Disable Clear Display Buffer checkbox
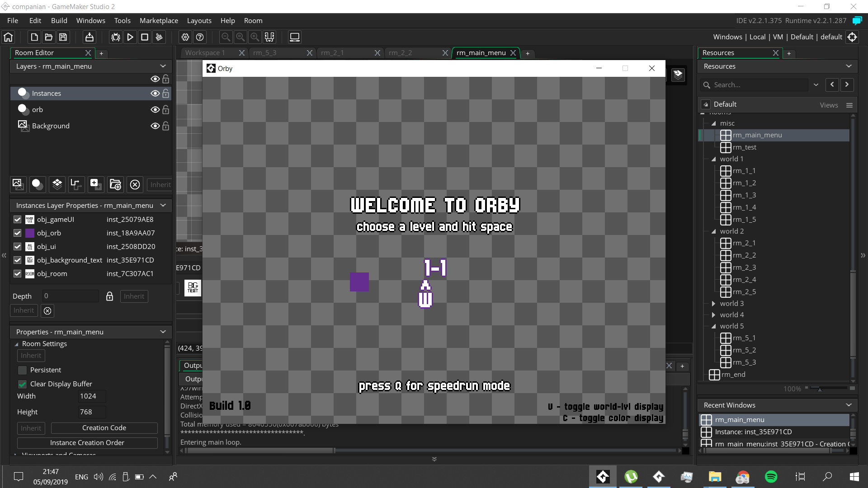Viewport: 868px width, 488px height. coord(22,384)
